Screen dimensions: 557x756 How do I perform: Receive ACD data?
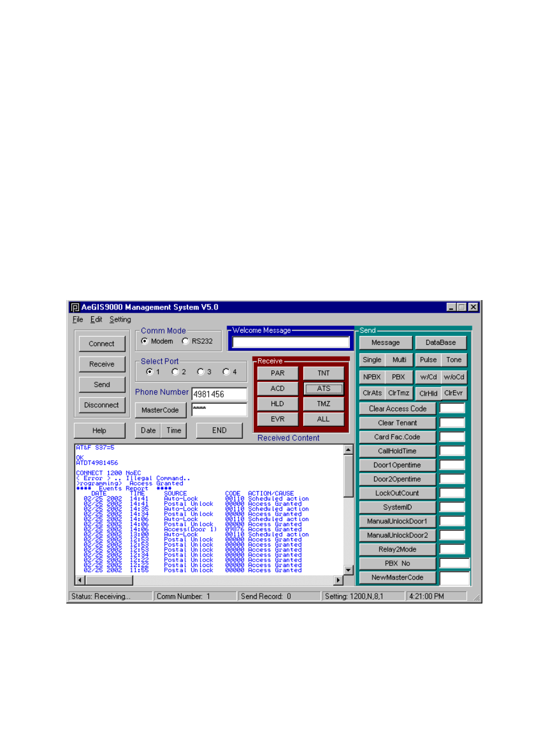pos(278,389)
